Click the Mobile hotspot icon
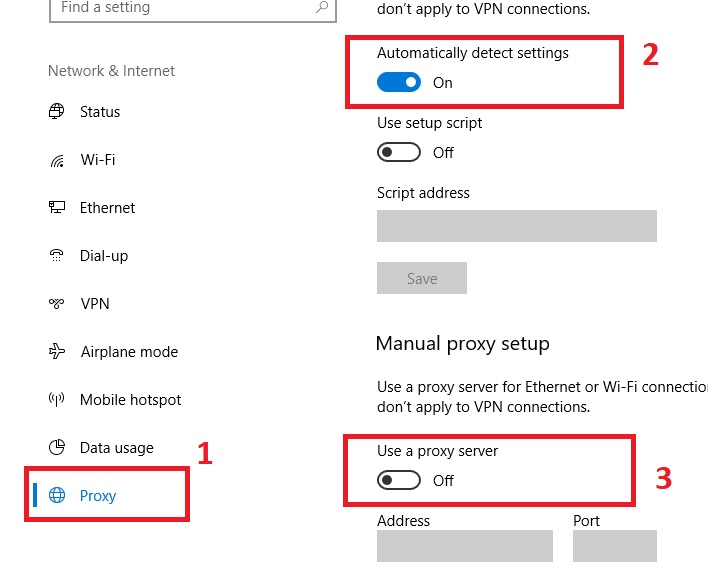The width and height of the screenshot is (708, 582). (57, 400)
